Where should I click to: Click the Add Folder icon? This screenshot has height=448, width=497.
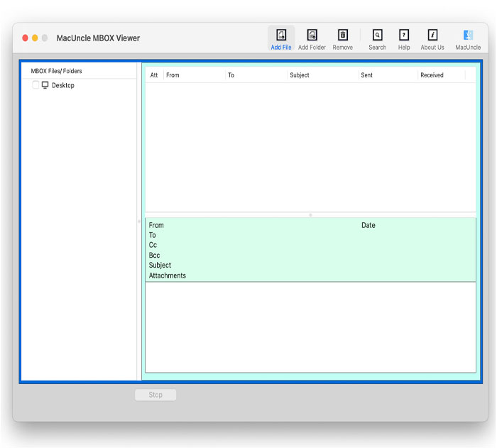(312, 35)
